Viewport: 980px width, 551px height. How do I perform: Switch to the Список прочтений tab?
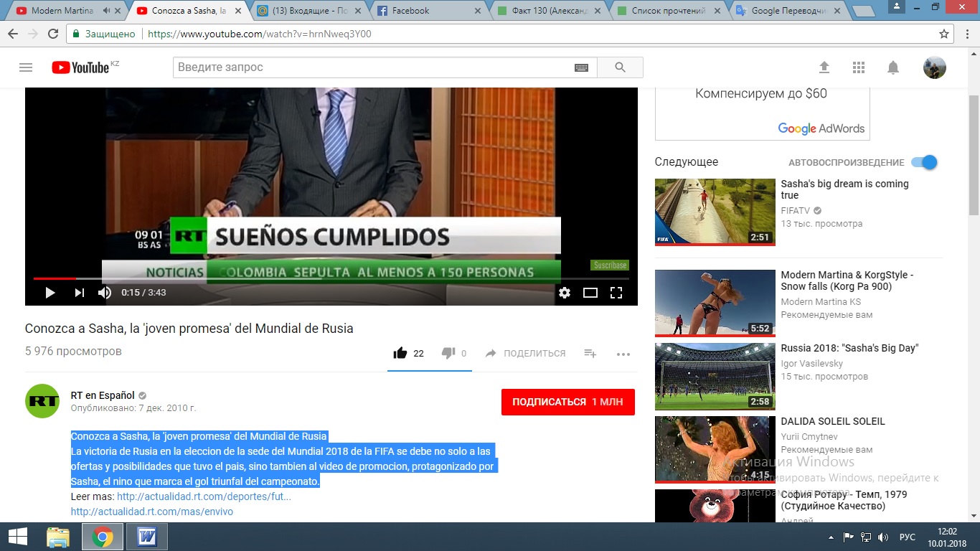tap(667, 11)
